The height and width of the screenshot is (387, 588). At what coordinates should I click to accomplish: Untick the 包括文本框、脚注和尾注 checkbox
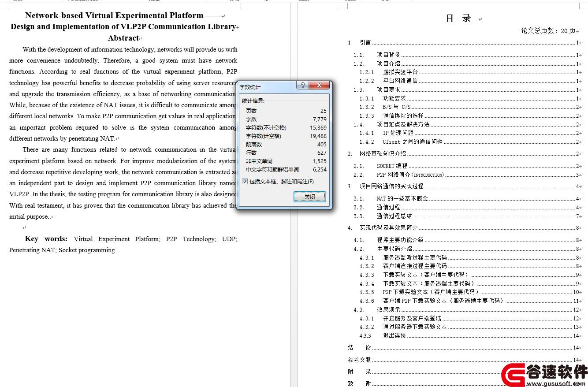pos(245,182)
